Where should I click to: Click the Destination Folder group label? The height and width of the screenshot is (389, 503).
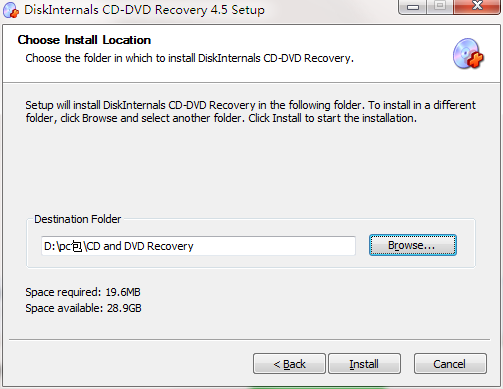[78, 219]
